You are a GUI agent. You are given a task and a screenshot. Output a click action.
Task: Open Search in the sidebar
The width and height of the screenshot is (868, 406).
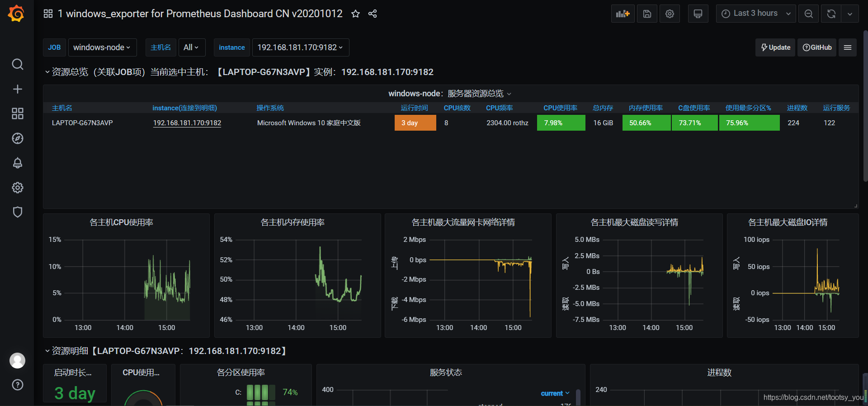[17, 64]
